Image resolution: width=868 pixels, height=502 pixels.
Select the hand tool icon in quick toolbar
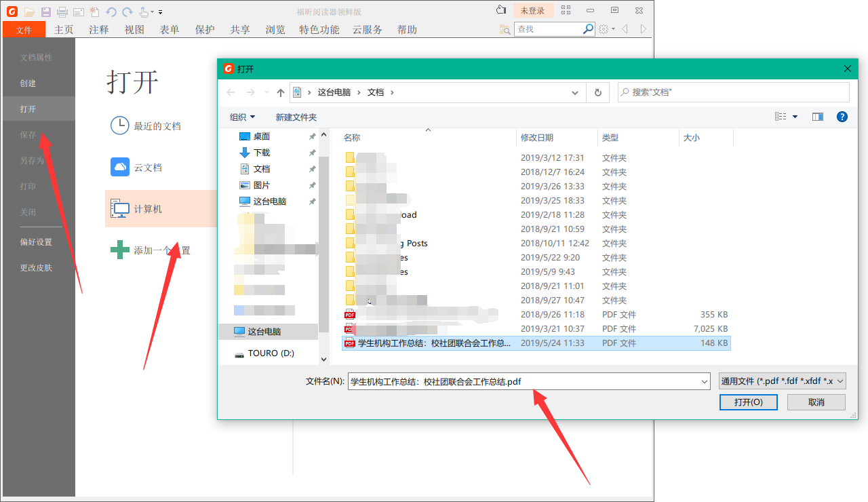143,12
